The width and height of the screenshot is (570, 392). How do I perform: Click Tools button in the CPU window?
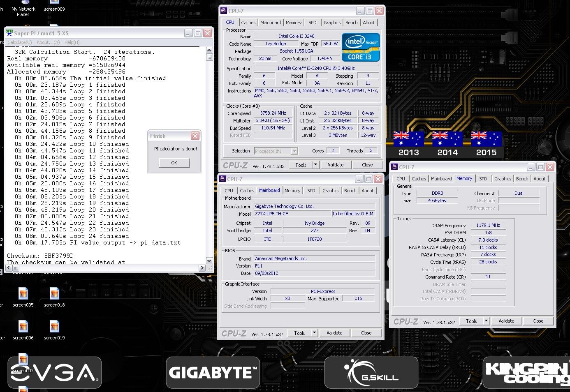point(301,165)
